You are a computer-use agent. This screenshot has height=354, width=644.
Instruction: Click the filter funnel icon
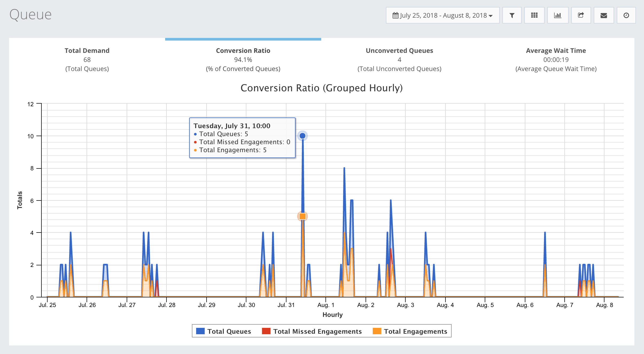(512, 15)
